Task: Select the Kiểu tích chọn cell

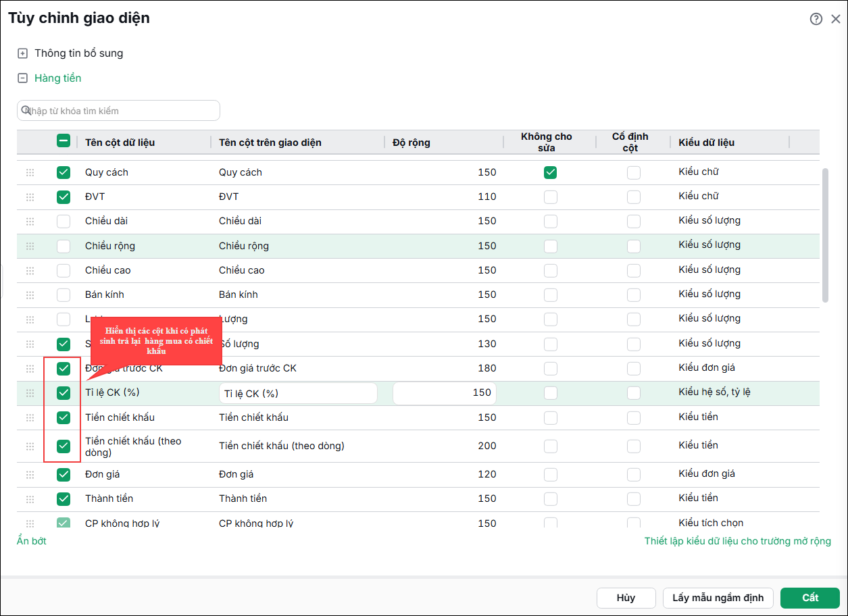Action: [x=711, y=523]
